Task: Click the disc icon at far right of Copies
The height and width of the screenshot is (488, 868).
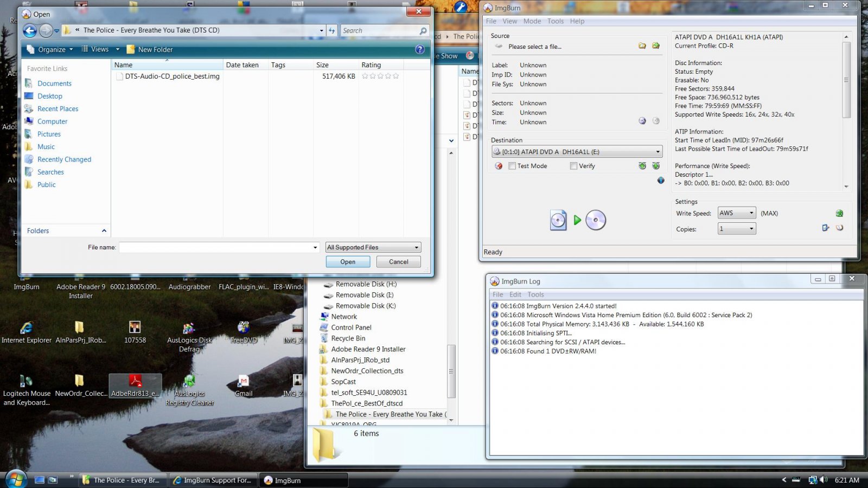Action: pyautogui.click(x=839, y=228)
